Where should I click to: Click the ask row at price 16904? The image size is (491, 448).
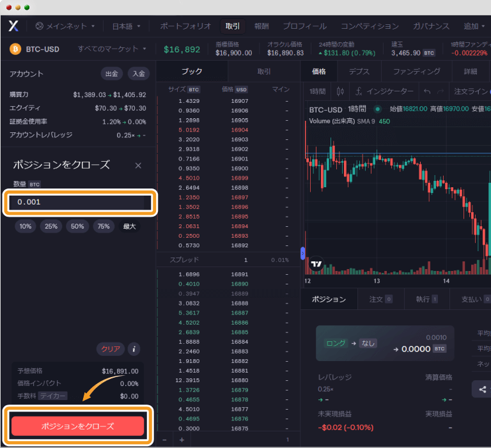[x=228, y=130]
